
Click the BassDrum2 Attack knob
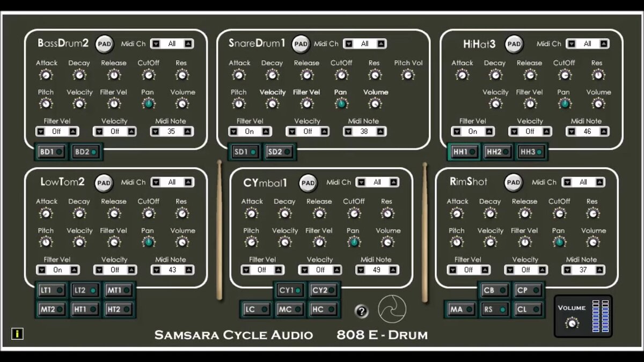point(46,75)
